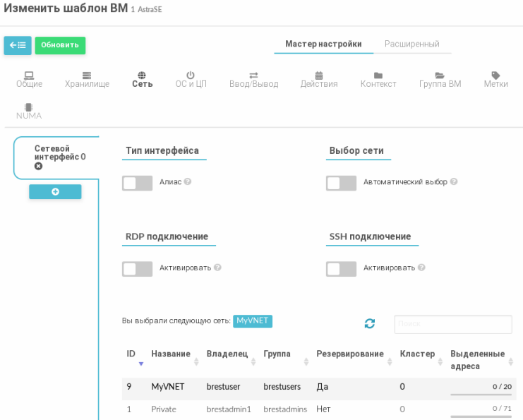Click the back to list arrow button
The image size is (523, 420).
[18, 45]
